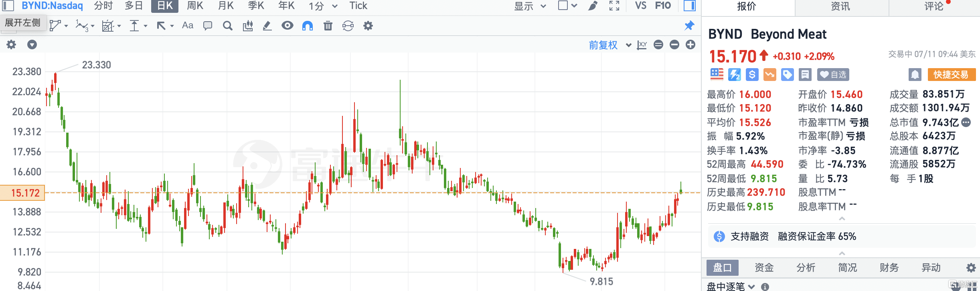Viewport: 980px width, 291px height.
Task: Switch to 分时 intraday chart
Action: (103, 6)
